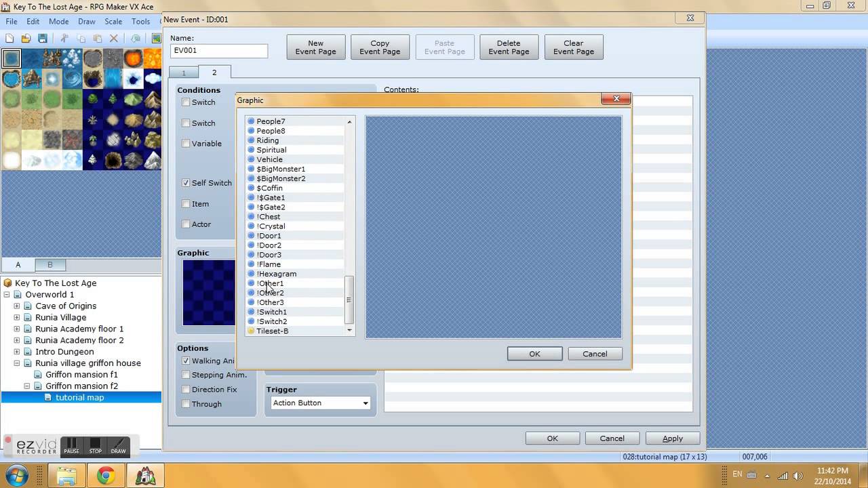Screen dimensions: 868x488
Task: Click Cancel in the Graphic dialog
Action: point(595,354)
